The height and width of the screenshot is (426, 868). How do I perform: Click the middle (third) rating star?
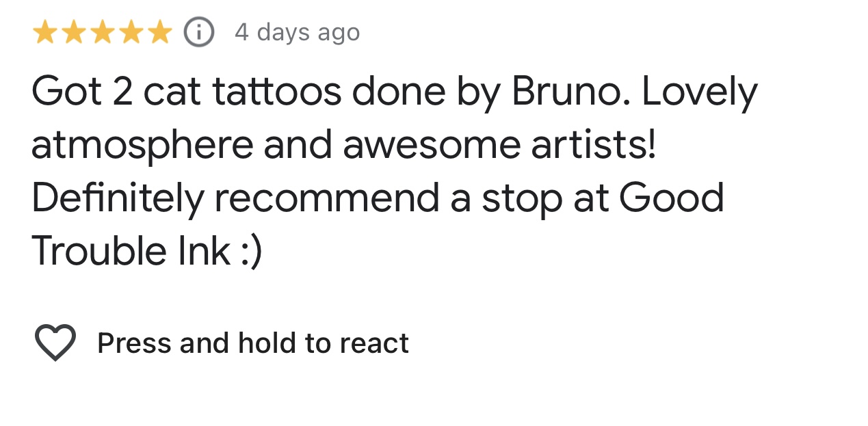point(102,32)
